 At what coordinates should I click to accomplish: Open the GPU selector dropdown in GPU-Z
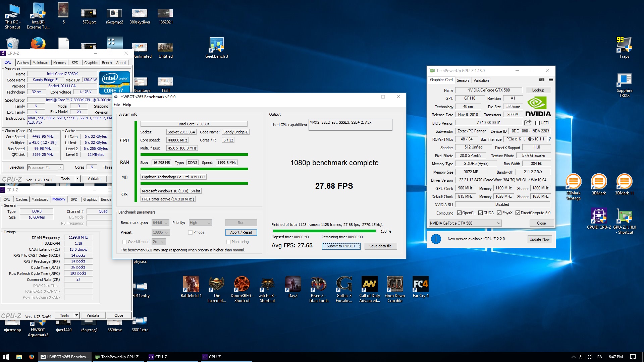pos(465,223)
